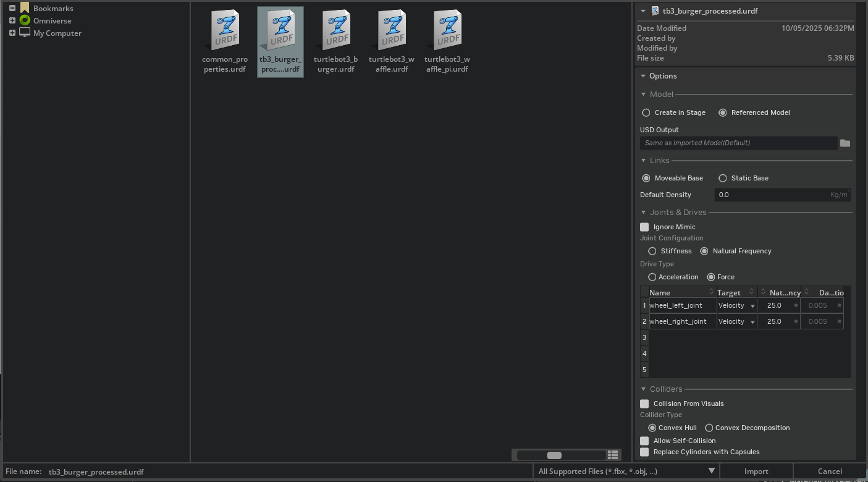868x482 pixels.
Task: Click the Import button
Action: [756, 471]
